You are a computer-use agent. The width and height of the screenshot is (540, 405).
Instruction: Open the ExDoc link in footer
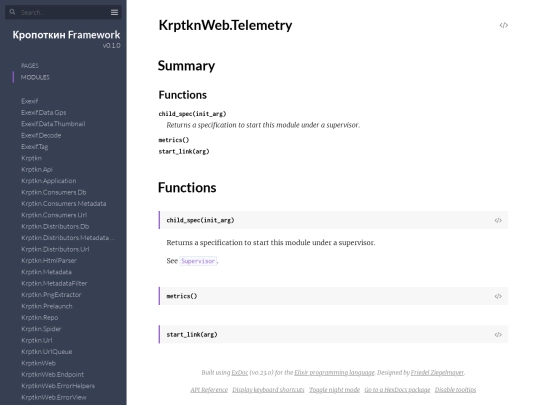coord(240,373)
